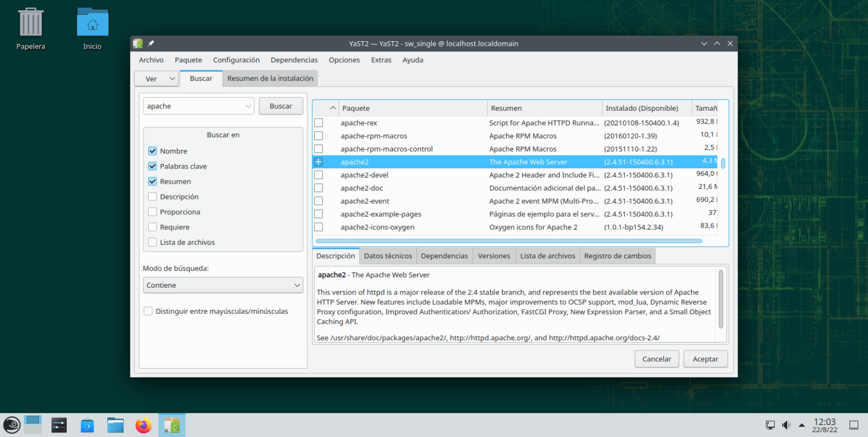Click the Buscar button

pyautogui.click(x=281, y=106)
